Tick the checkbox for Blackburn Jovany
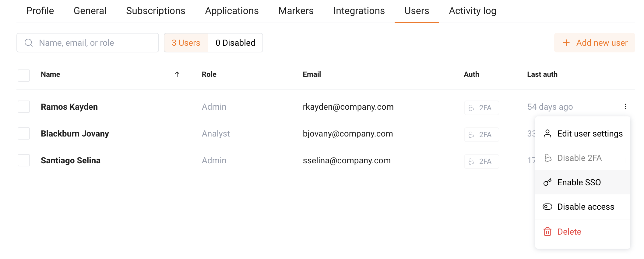 coord(24,133)
